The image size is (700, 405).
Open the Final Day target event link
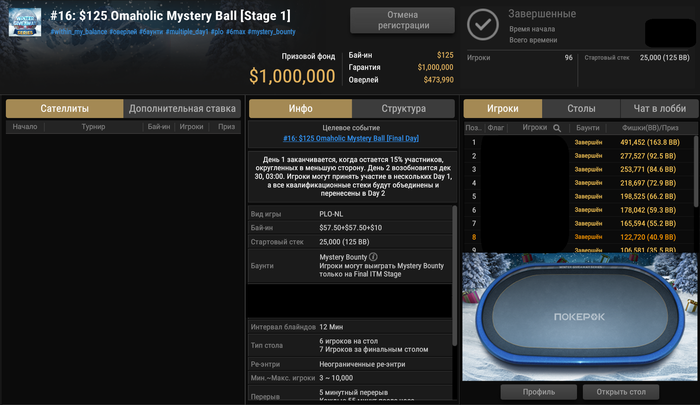coord(351,138)
